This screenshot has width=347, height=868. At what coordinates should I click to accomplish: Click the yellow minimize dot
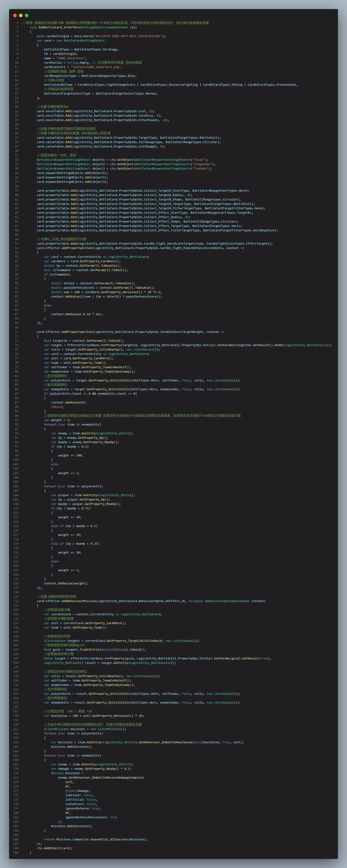tap(21, 15)
